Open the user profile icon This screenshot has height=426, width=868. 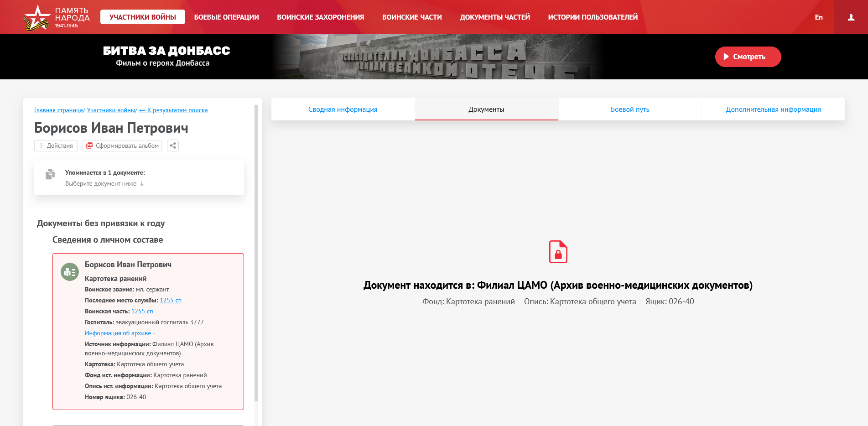[x=851, y=17]
